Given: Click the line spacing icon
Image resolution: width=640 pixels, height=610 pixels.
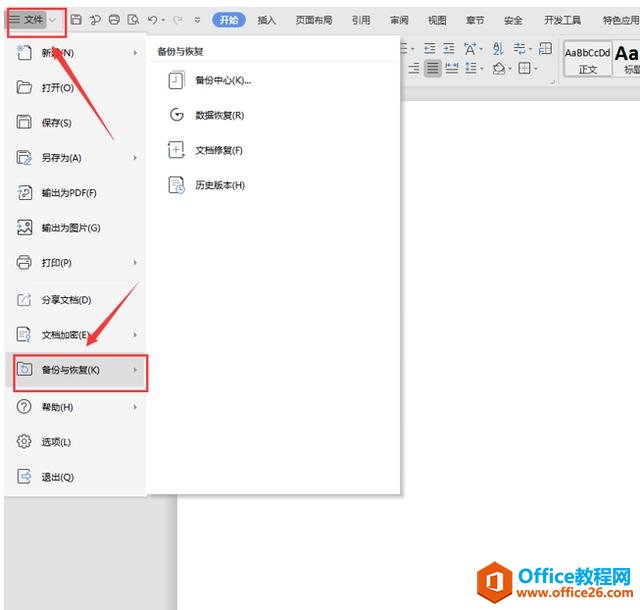Looking at the screenshot, I should coord(471,68).
